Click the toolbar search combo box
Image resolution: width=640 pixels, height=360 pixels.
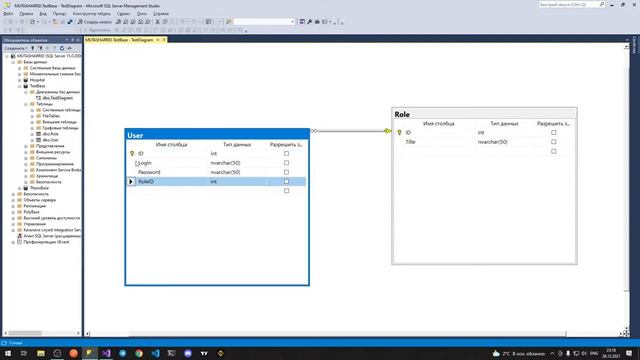264,22
